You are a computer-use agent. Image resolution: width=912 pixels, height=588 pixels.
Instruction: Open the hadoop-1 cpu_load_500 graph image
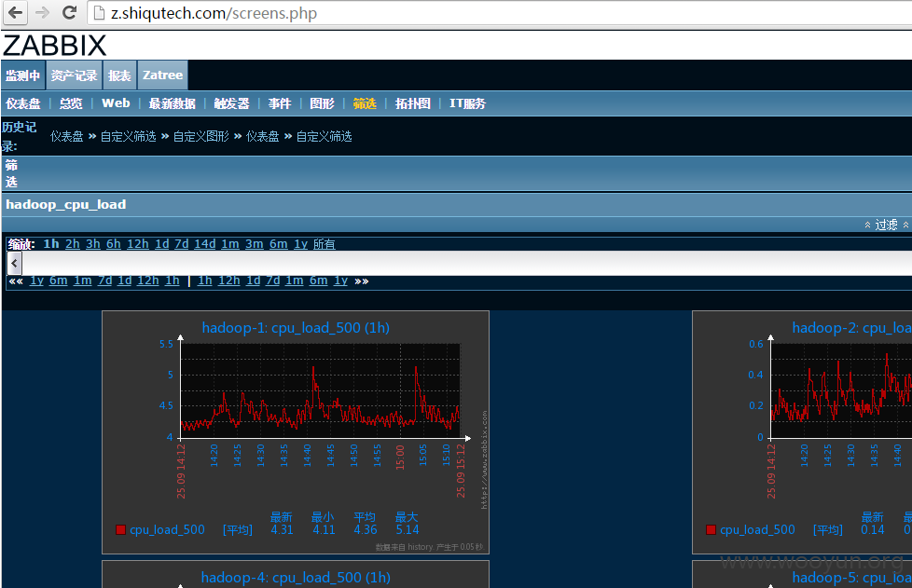pos(296,432)
